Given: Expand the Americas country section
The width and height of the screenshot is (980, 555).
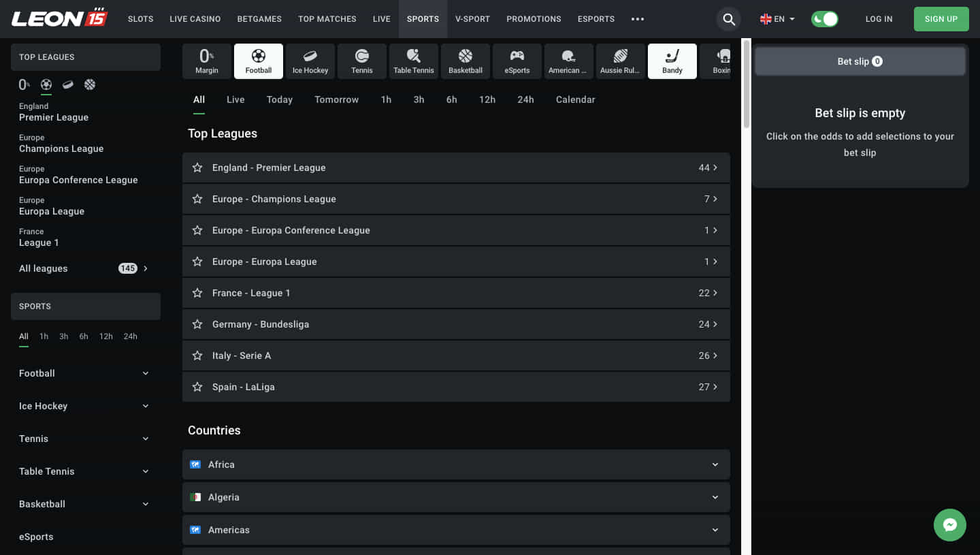Looking at the screenshot, I should [x=456, y=530].
